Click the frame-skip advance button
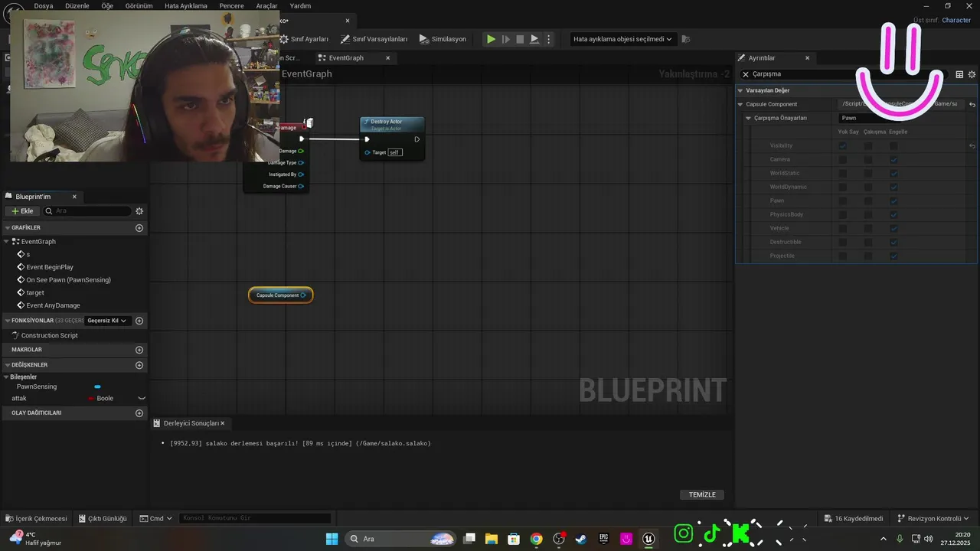 [x=505, y=39]
